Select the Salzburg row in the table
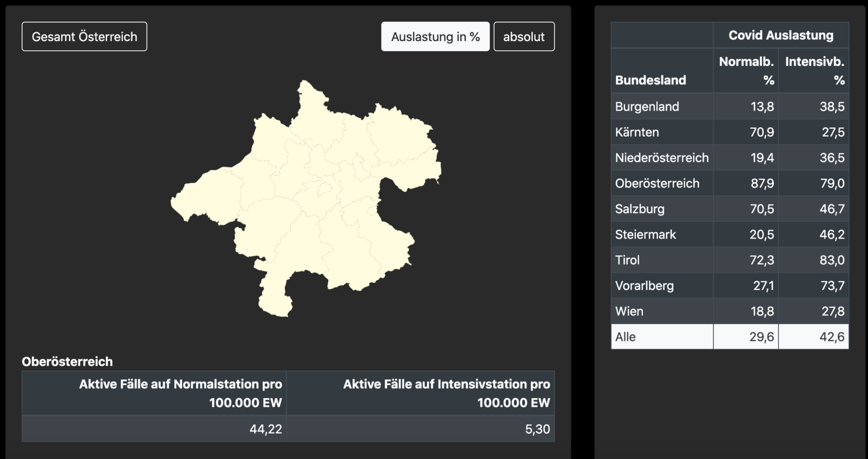The height and width of the screenshot is (459, 868). pos(662,208)
